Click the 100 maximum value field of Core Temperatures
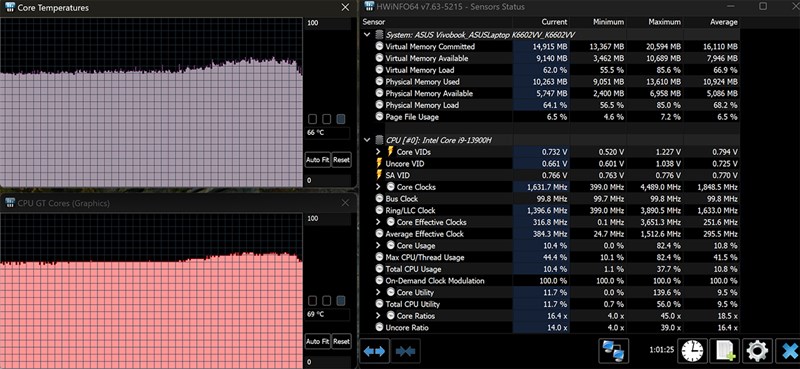The height and width of the screenshot is (369, 800). [x=327, y=23]
